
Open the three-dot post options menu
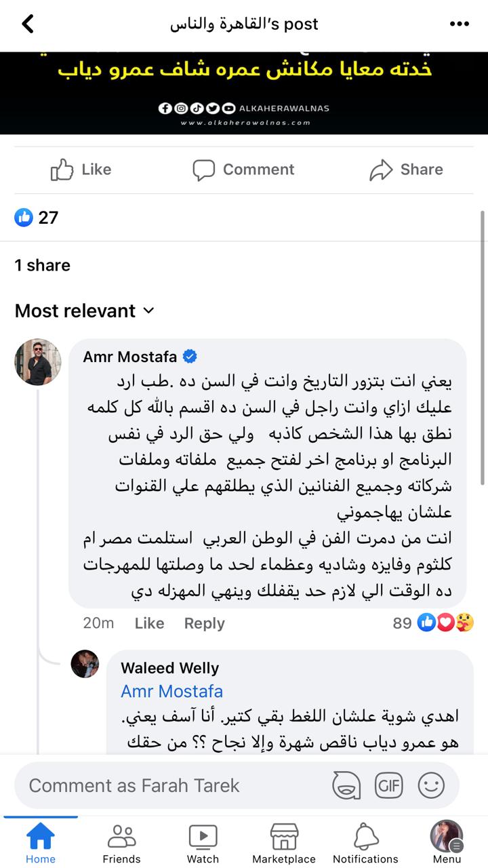click(x=460, y=24)
